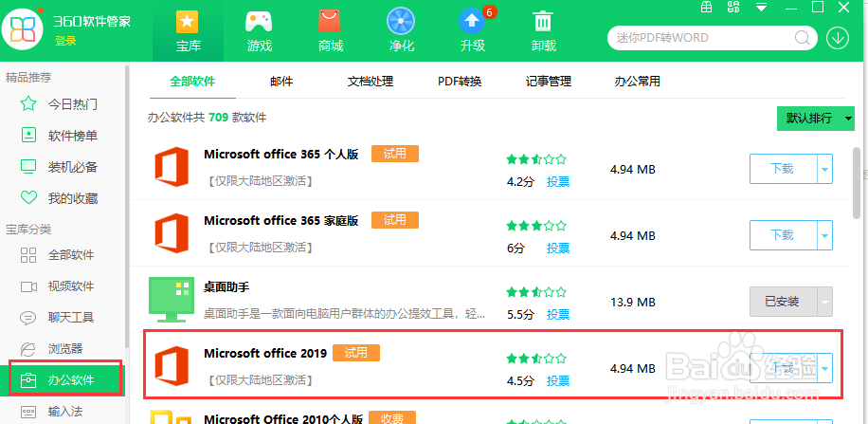Switch to the 办公常用 tab
The width and height of the screenshot is (868, 424).
pyautogui.click(x=638, y=82)
